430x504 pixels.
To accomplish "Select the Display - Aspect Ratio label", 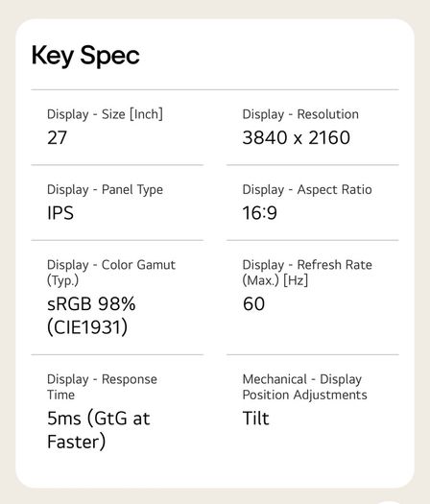I will 307,190.
